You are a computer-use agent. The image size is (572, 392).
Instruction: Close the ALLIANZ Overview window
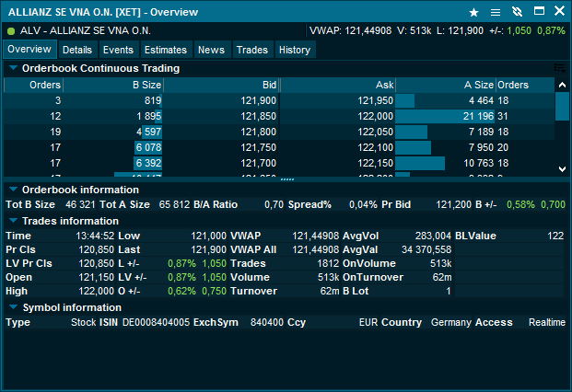point(559,10)
